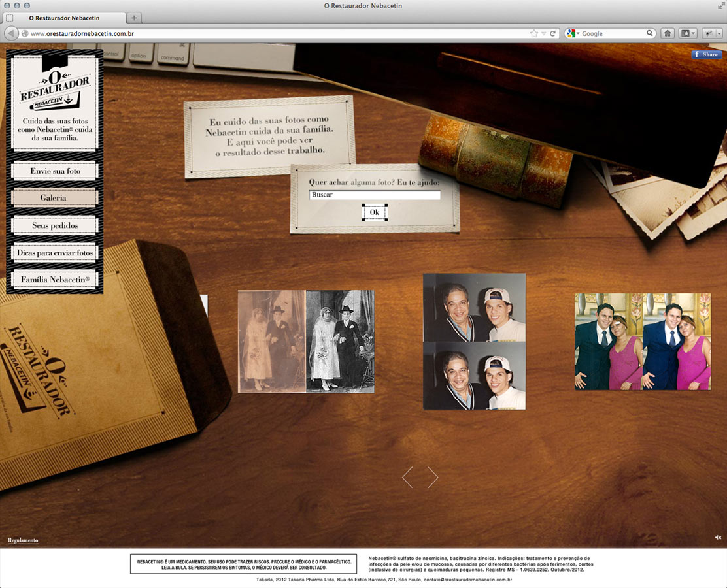
Task: Click the search magnifier icon
Action: click(x=650, y=33)
